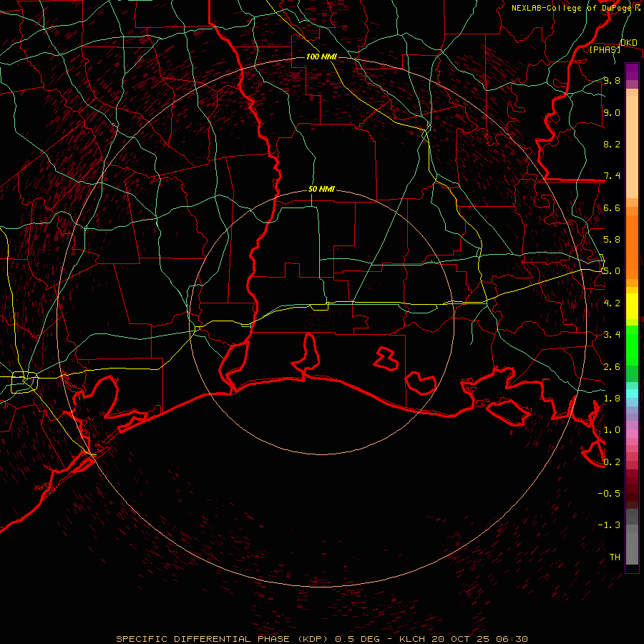Click the 2.6 value on the color scale
644x644 pixels.
pos(612,367)
